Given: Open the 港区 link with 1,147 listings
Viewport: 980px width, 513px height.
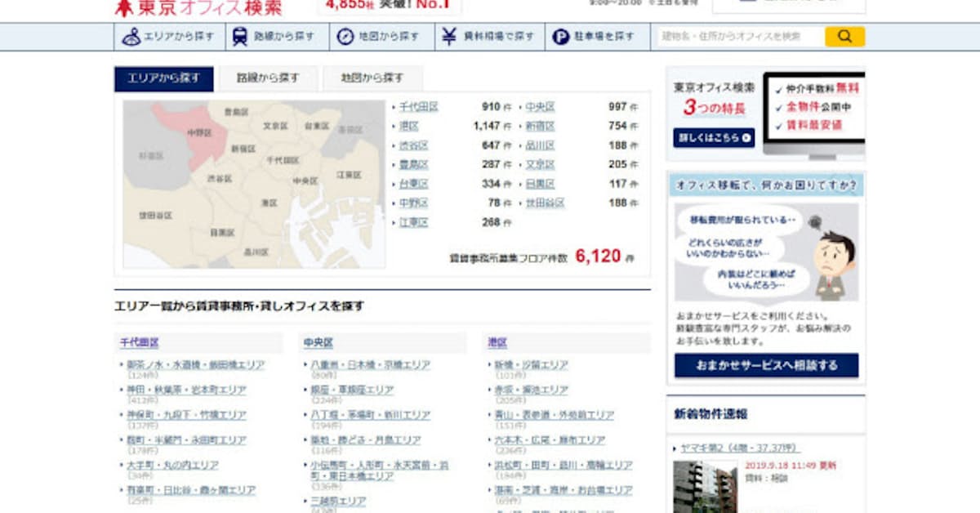Looking at the screenshot, I should (x=408, y=127).
